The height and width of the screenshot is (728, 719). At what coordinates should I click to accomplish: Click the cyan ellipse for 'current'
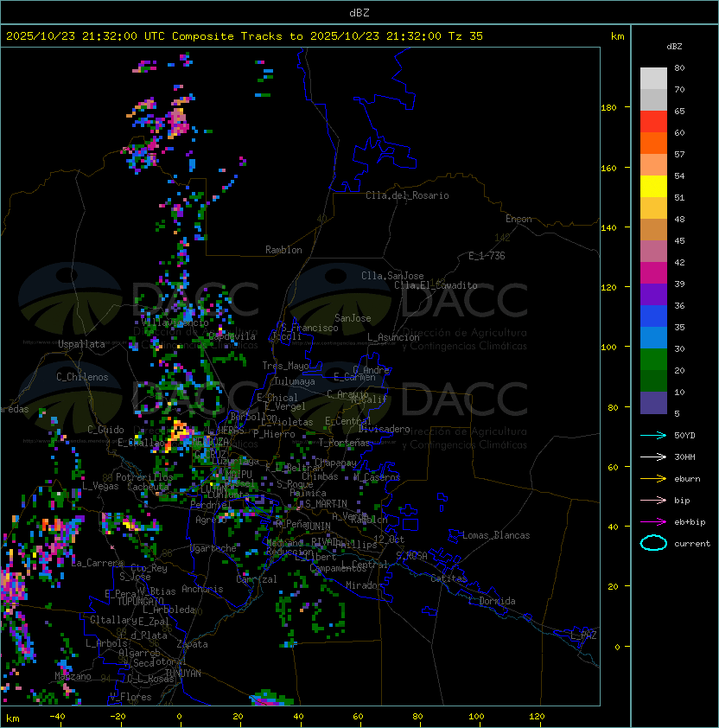653,543
